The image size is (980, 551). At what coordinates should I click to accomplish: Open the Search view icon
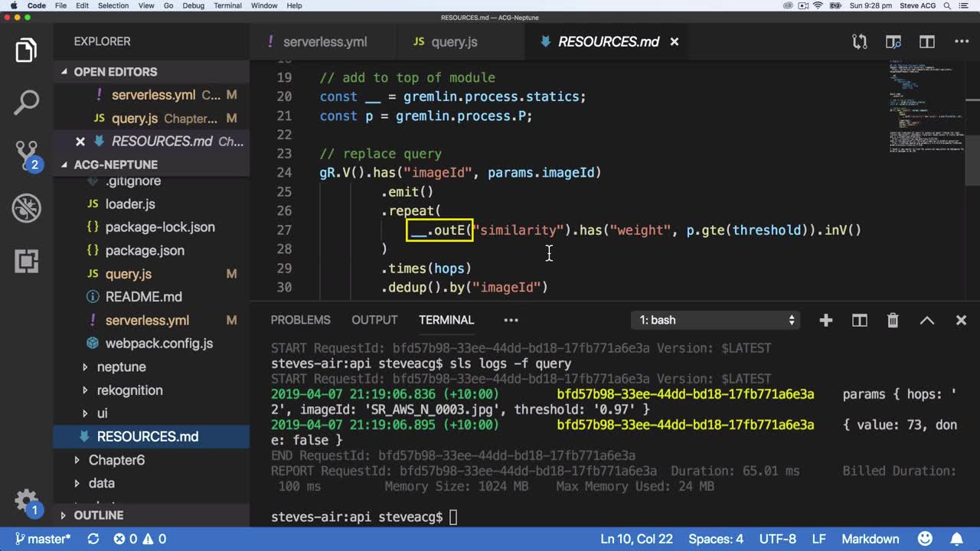coord(26,103)
